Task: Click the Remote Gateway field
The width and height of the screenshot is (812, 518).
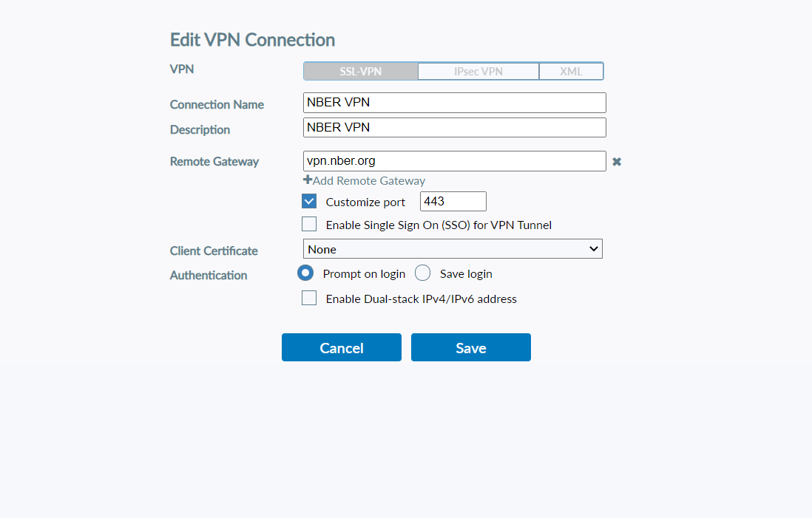Action: click(x=455, y=161)
